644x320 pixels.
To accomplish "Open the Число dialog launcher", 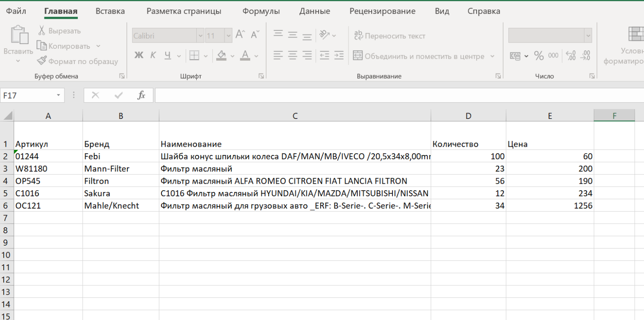I will [x=592, y=76].
